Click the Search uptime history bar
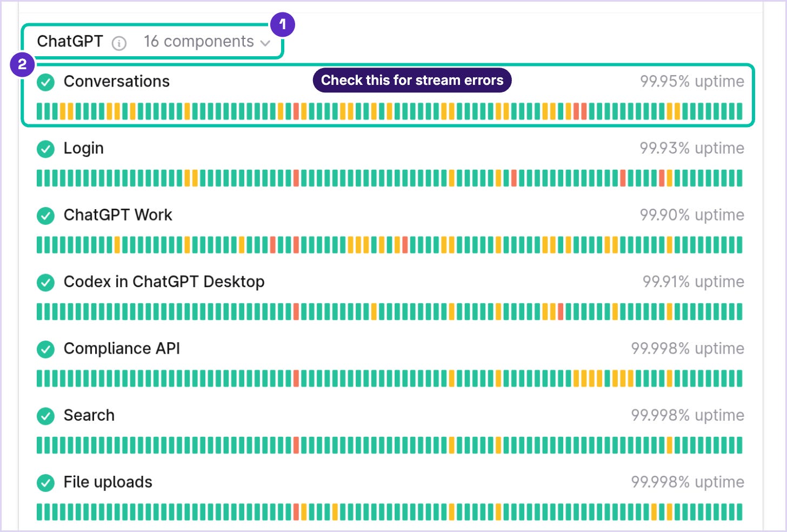Viewport: 787px width, 532px height. pyautogui.click(x=390, y=445)
